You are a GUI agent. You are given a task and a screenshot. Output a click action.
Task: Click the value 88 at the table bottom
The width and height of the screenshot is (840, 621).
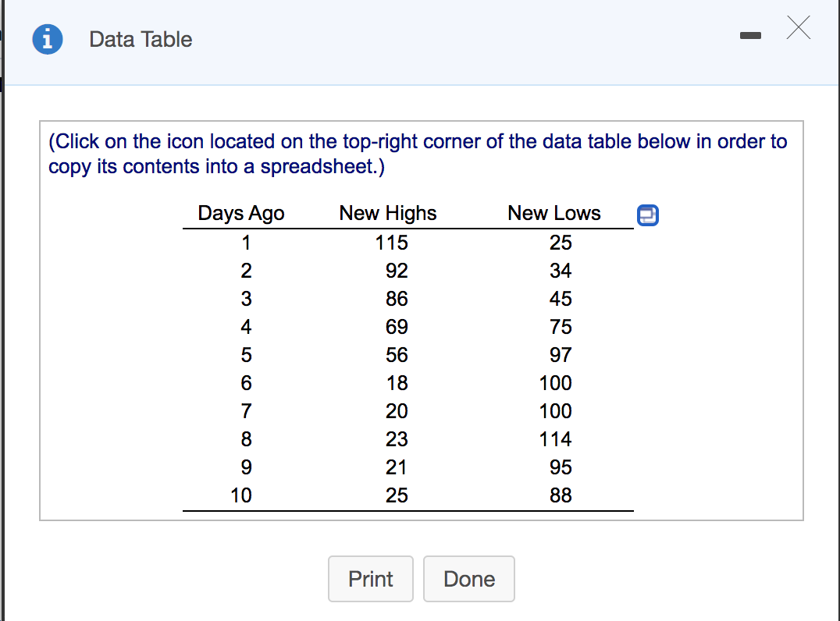tap(560, 495)
